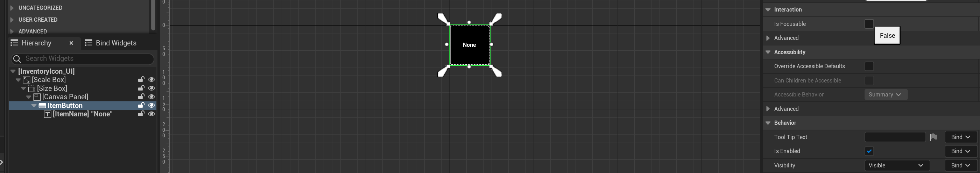Viewport: 980px width, 173px height.
Task: Click the search magnifier icon in Hierarchy
Action: tap(17, 59)
